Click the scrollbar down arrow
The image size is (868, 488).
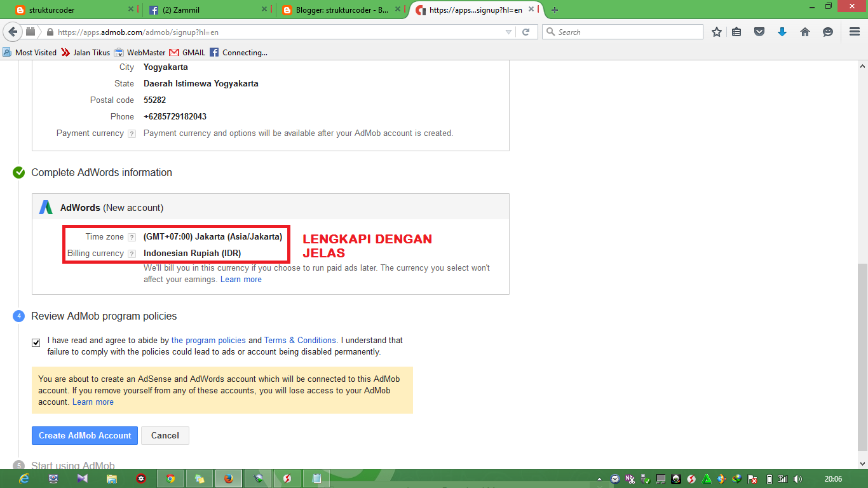coord(862,464)
